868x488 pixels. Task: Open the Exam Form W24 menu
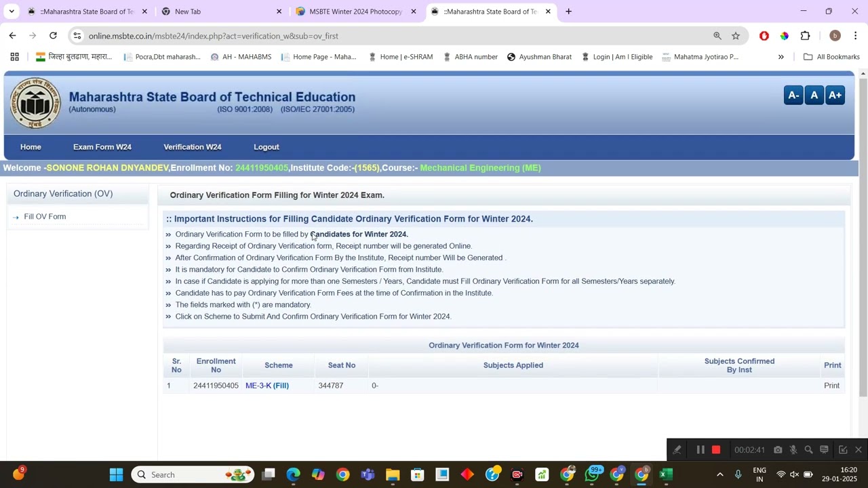tap(102, 147)
